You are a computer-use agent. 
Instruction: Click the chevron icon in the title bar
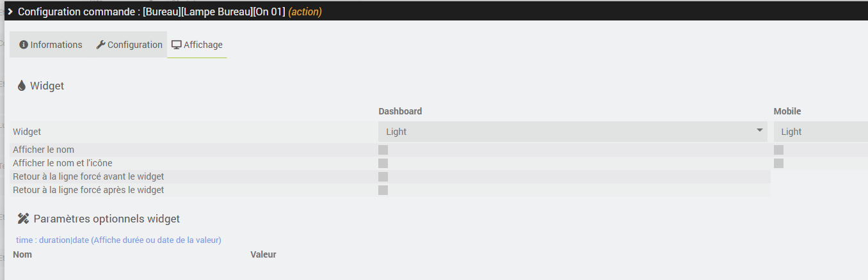10,12
